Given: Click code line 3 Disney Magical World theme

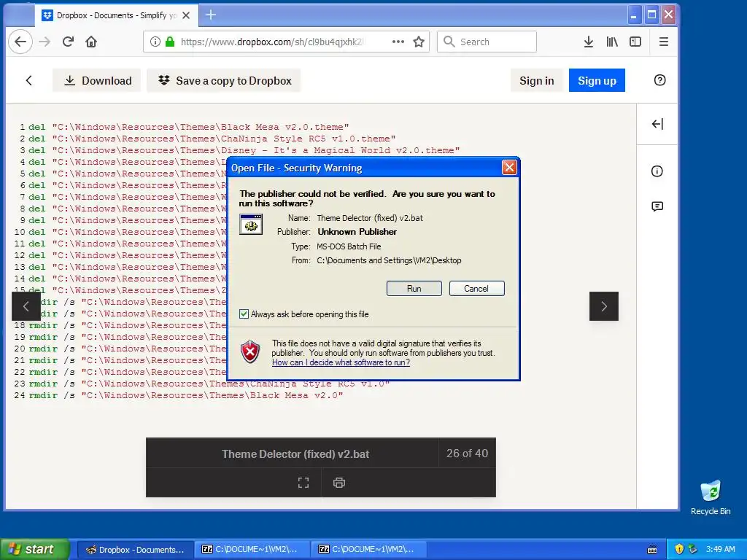Looking at the screenshot, I should [x=244, y=150].
